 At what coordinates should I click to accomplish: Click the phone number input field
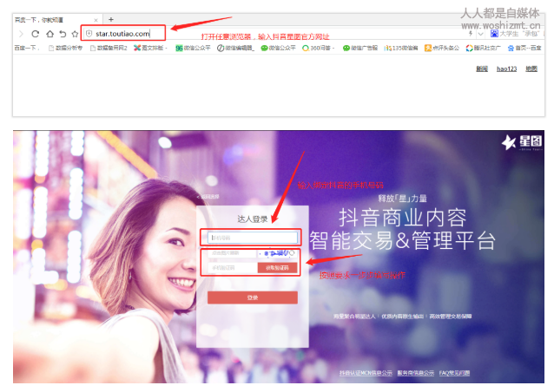[x=253, y=238]
